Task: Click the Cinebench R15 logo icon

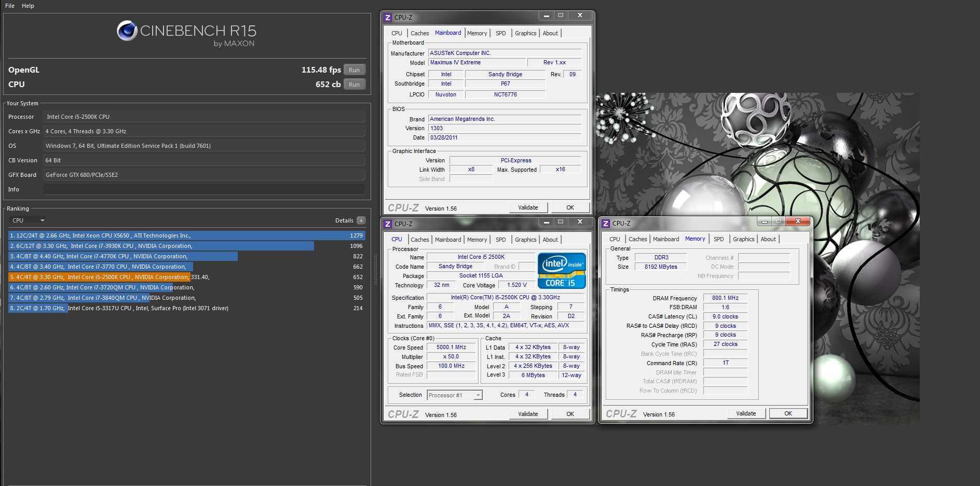Action: 127,31
